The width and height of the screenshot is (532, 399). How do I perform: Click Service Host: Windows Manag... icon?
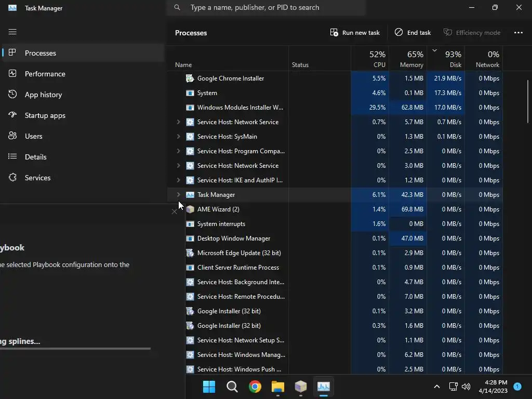(190, 355)
